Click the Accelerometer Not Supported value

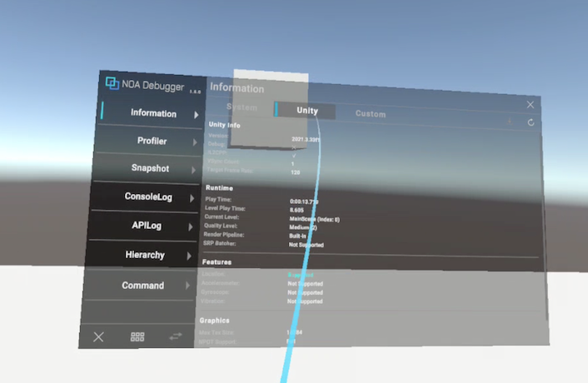(x=306, y=284)
